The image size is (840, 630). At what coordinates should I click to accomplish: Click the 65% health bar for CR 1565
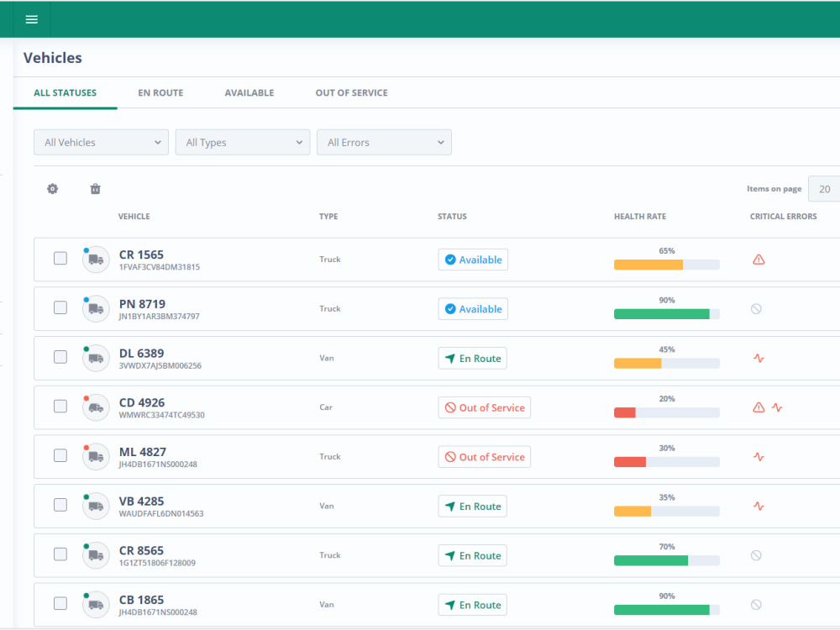coord(666,265)
